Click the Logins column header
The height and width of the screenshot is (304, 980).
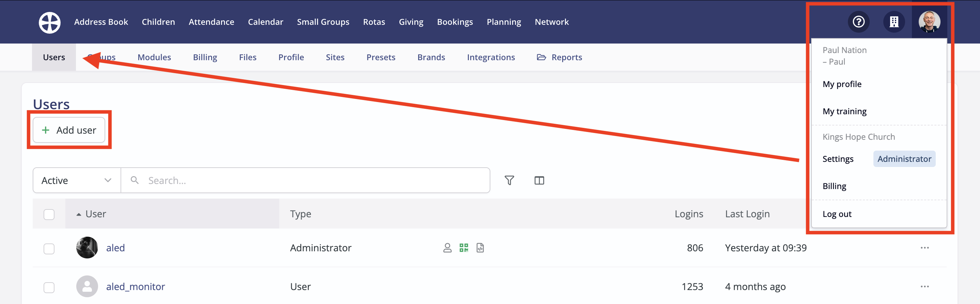(689, 214)
